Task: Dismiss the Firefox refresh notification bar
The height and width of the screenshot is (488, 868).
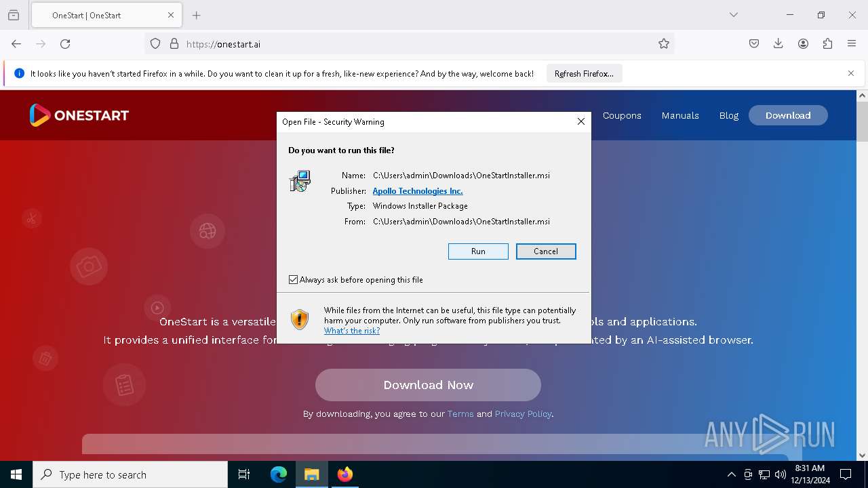Action: (x=851, y=73)
